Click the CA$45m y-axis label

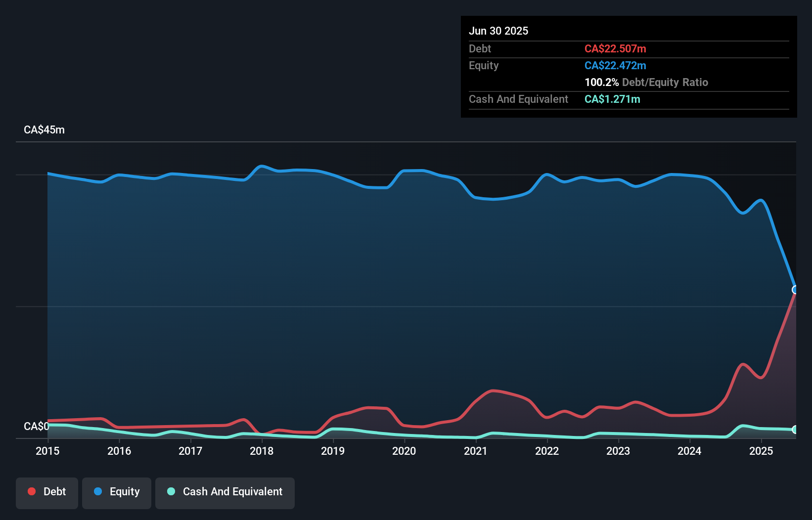(44, 130)
